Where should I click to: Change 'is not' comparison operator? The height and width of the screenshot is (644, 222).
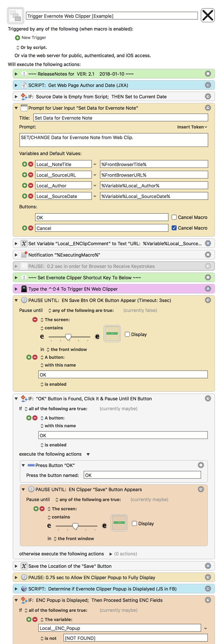[x=48, y=638]
